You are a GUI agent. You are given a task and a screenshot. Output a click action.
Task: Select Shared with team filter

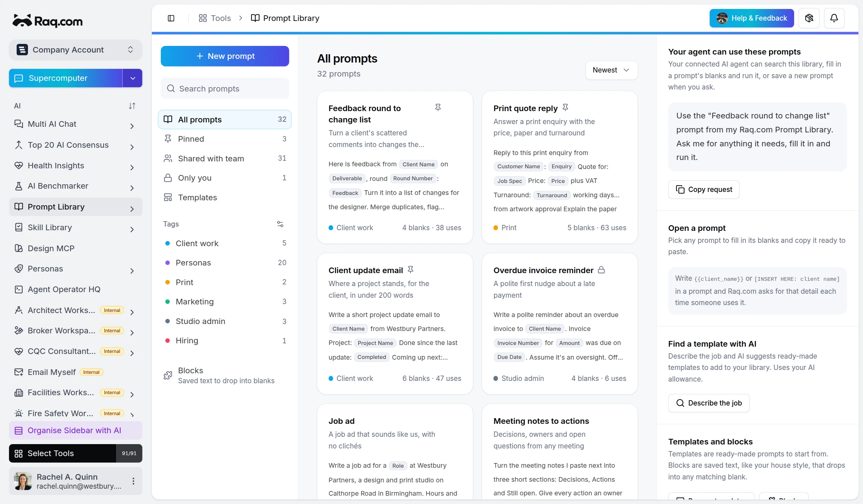pyautogui.click(x=224, y=158)
